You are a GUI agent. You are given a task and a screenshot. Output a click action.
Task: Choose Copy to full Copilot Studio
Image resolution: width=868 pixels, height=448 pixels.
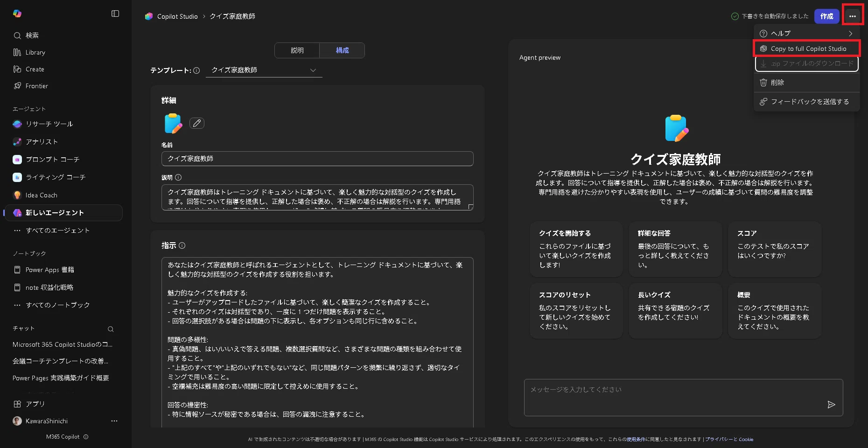coord(807,49)
